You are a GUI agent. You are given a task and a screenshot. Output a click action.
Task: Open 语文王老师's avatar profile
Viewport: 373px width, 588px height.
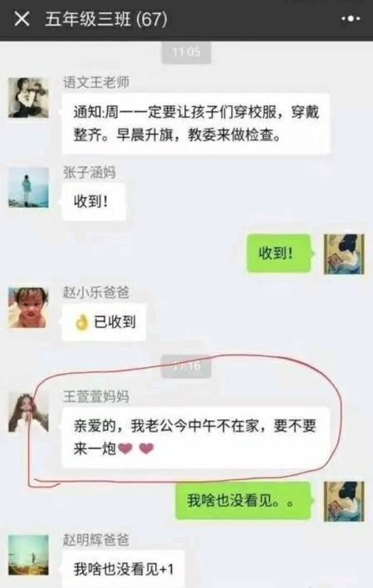(29, 98)
